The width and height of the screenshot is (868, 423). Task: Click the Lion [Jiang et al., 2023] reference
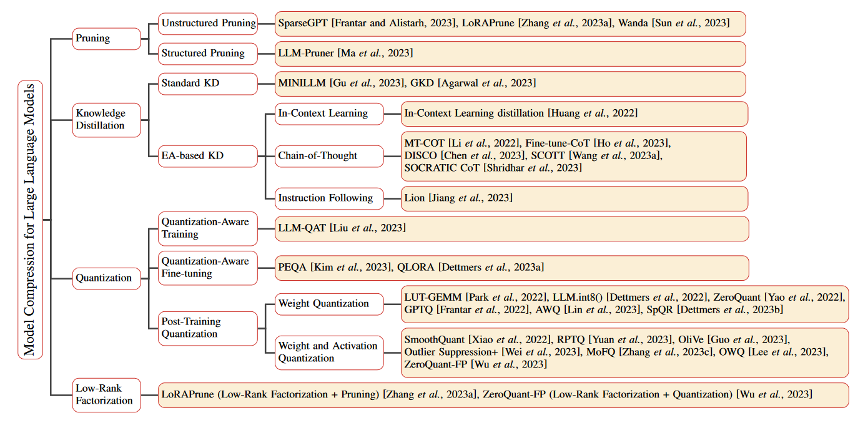click(458, 198)
